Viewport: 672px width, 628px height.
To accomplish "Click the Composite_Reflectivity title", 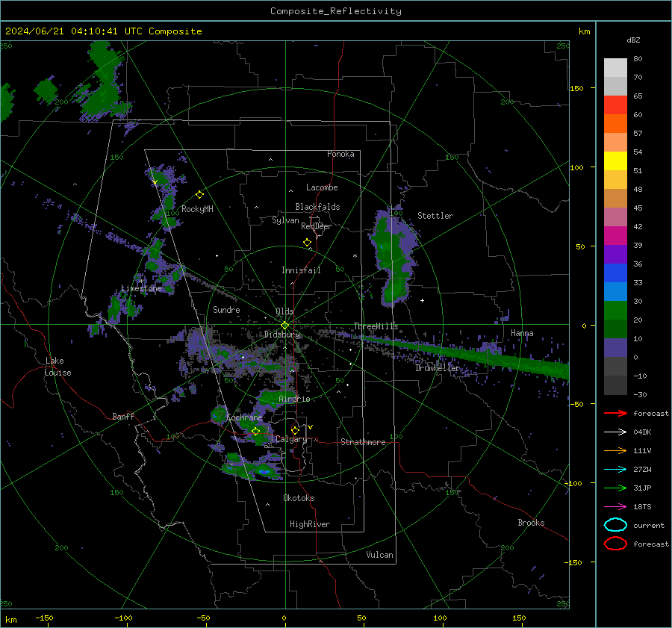I will (336, 11).
